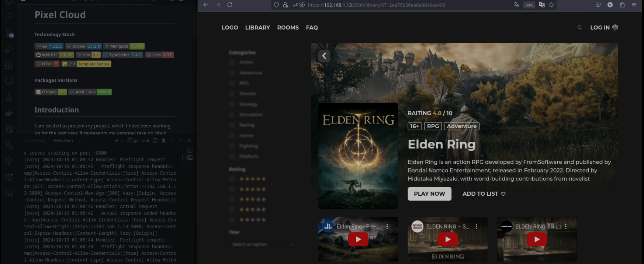Maximize the terminal panel with the chevron-up
This screenshot has height=264, width=644.
[181, 141]
